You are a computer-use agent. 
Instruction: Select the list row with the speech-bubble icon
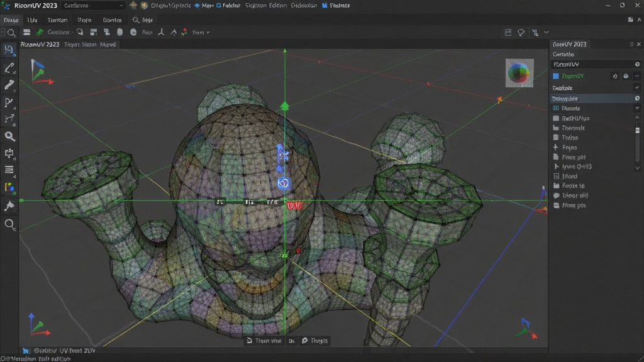pyautogui.click(x=592, y=195)
